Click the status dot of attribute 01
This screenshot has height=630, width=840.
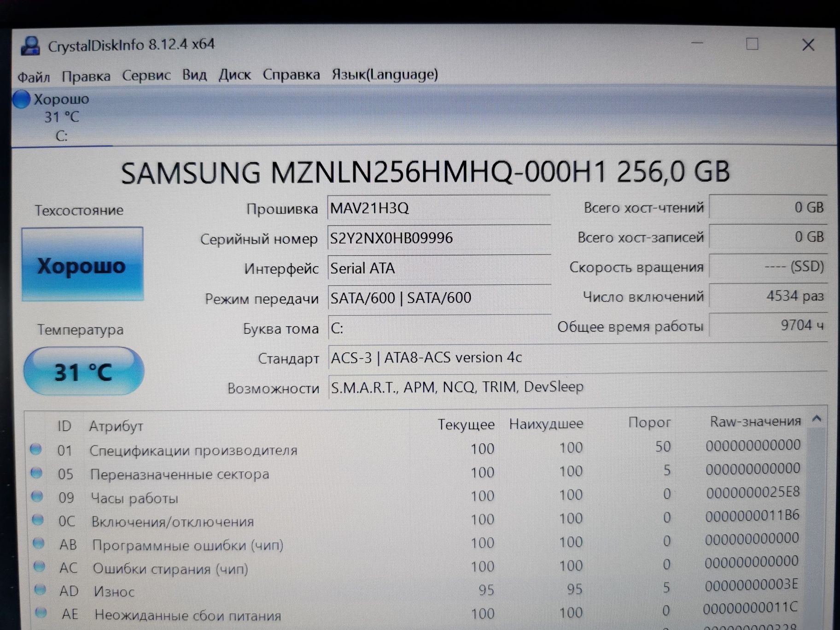click(36, 449)
